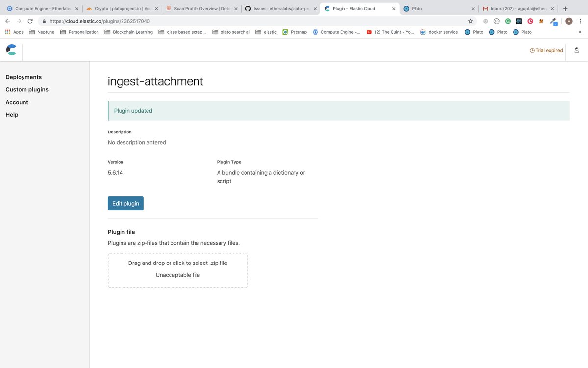Click the ingest-attachment heading
The image size is (588, 368).
tap(155, 81)
